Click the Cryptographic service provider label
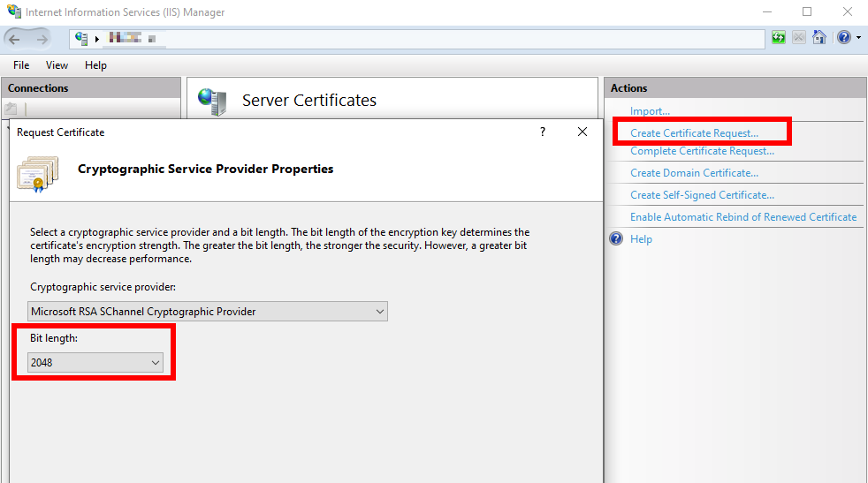 [103, 287]
